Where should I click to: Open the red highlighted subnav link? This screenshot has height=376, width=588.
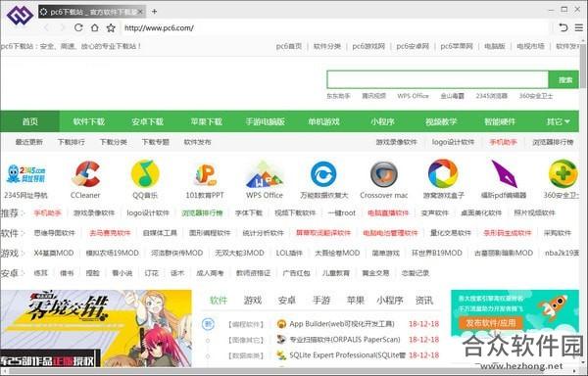(504, 142)
